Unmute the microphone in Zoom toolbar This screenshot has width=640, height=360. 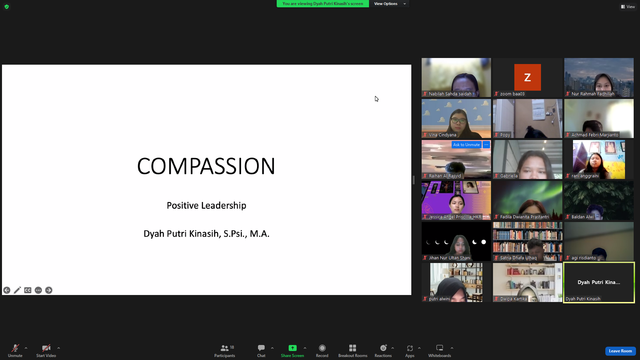[x=15, y=350]
